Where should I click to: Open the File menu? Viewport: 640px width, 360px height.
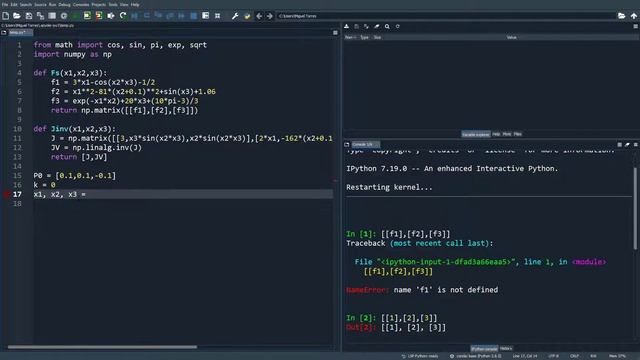5,4
